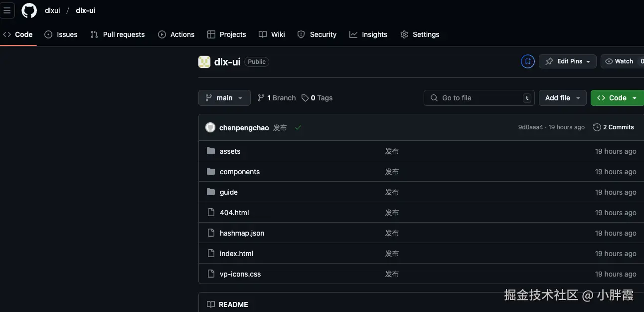
Task: Toggle Watch notifications for repository
Action: (x=619, y=61)
